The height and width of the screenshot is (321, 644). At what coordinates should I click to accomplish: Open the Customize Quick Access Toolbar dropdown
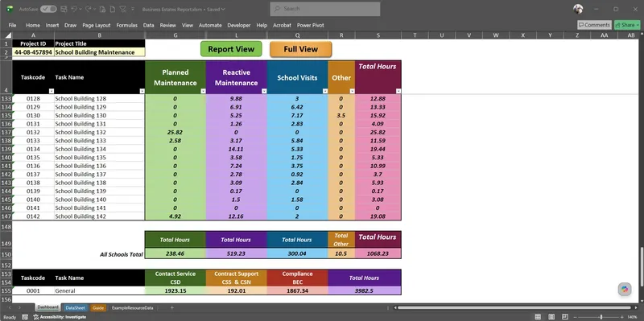coord(133,9)
